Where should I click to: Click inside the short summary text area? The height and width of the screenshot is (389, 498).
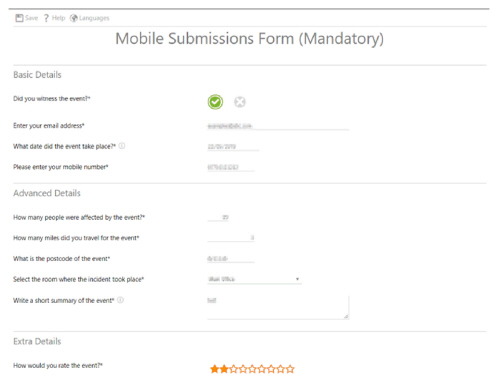pos(278,307)
